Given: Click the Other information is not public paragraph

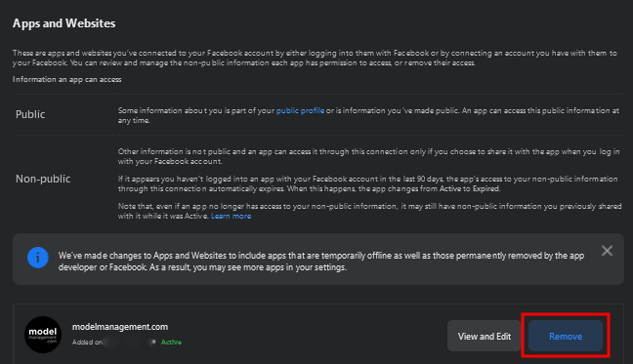Looking at the screenshot, I should [368, 156].
